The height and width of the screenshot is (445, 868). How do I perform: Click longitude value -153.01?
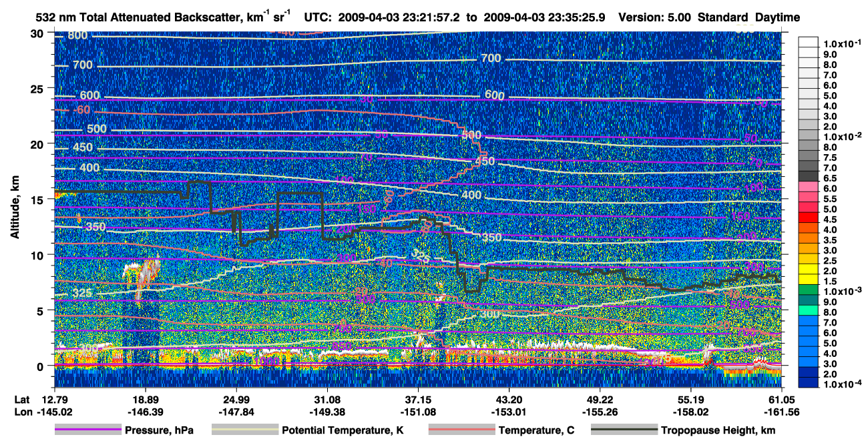point(509,412)
